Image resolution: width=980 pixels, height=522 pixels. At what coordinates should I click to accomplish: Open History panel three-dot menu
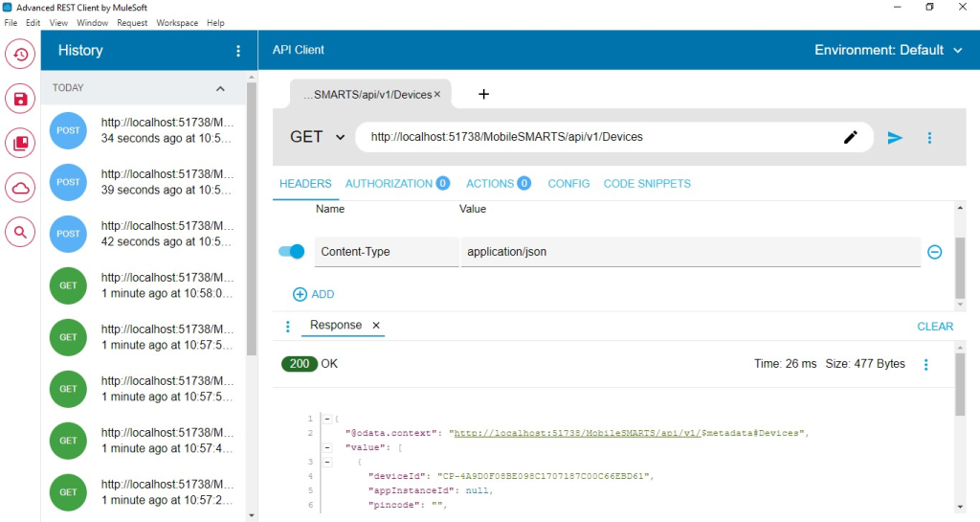click(x=238, y=51)
